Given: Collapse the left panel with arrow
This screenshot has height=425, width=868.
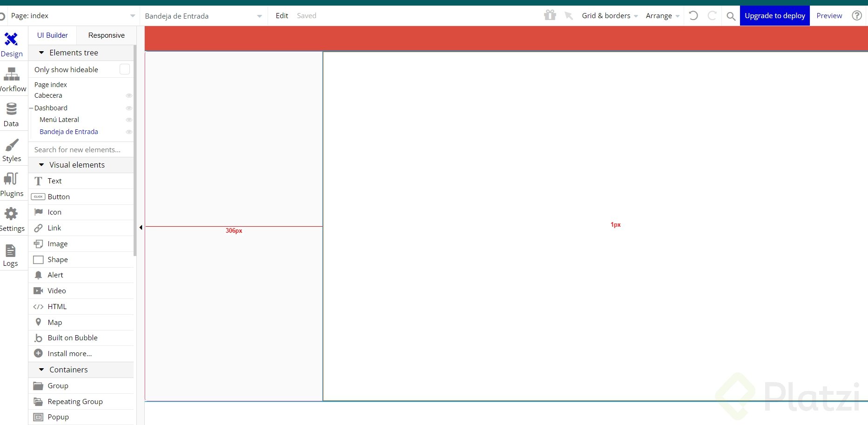Looking at the screenshot, I should (141, 228).
